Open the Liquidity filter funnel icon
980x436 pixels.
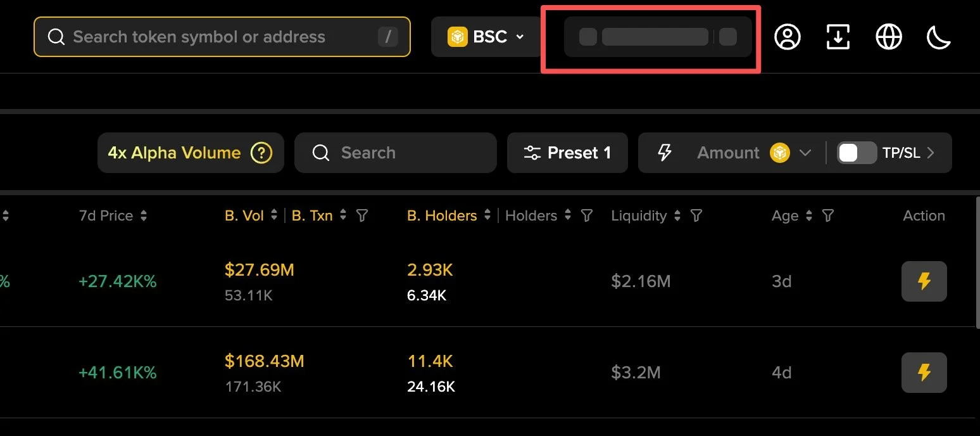[x=696, y=215]
